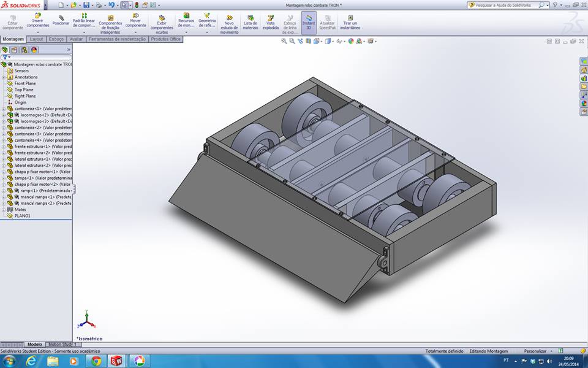The height and width of the screenshot is (368, 588).
Task: Switch to the Esboço tab
Action: tap(56, 39)
